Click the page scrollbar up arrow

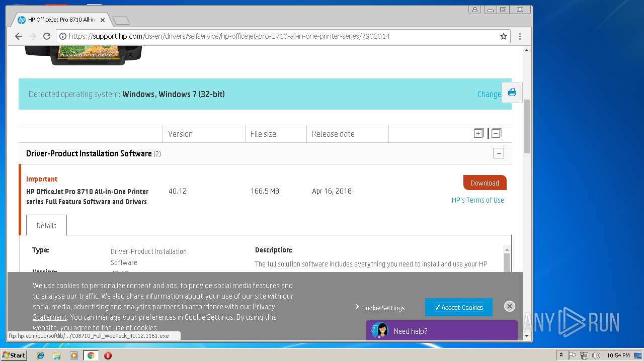coord(527,50)
